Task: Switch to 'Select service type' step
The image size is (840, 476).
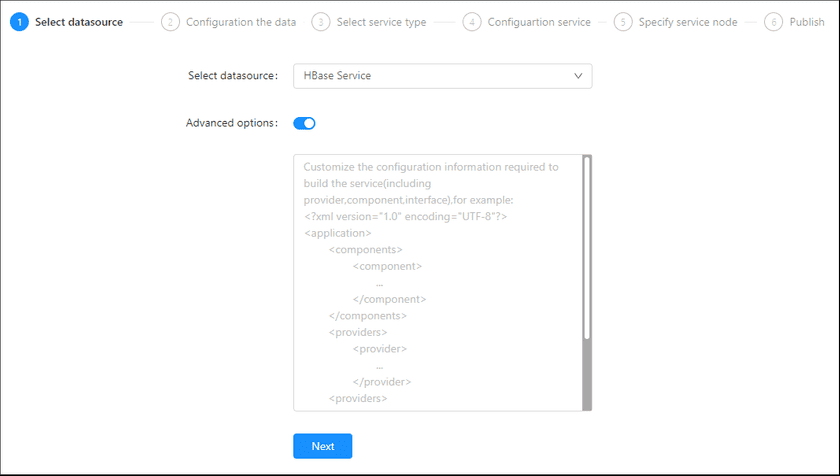Action: (381, 22)
